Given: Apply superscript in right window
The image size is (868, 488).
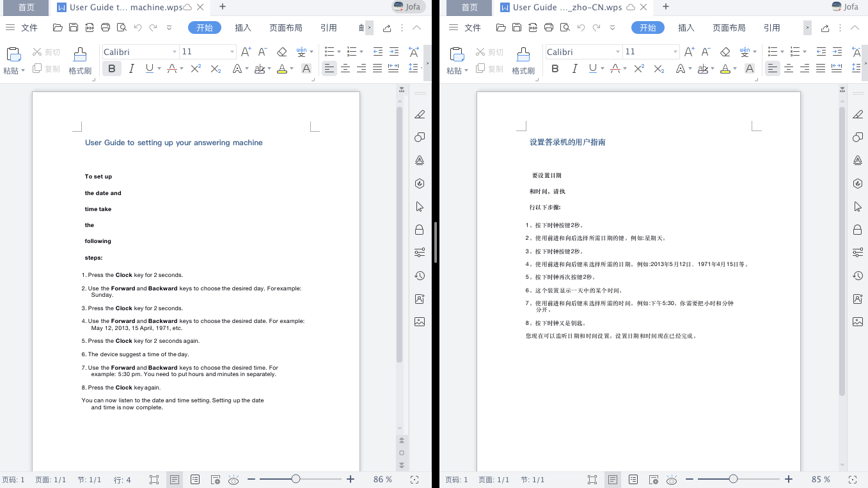Looking at the screenshot, I should [639, 68].
